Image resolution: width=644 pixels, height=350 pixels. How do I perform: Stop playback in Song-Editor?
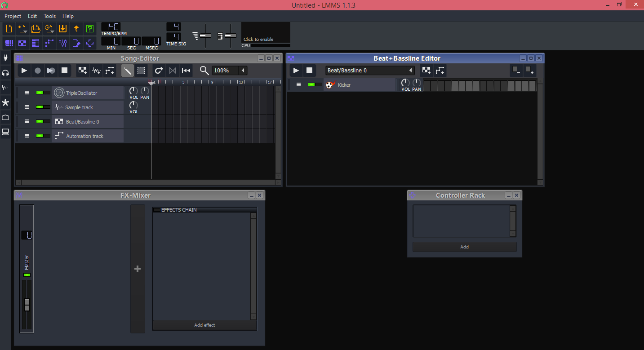(x=65, y=71)
